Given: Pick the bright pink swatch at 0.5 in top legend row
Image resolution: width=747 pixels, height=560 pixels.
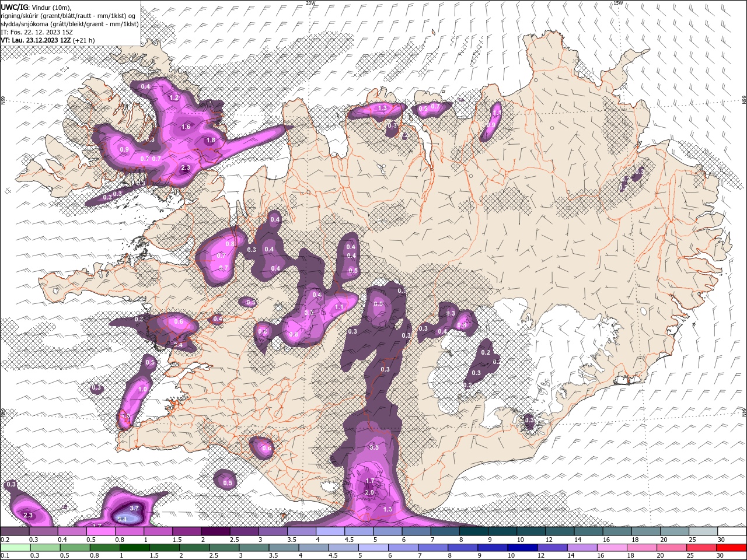Looking at the screenshot, I should (x=100, y=531).
